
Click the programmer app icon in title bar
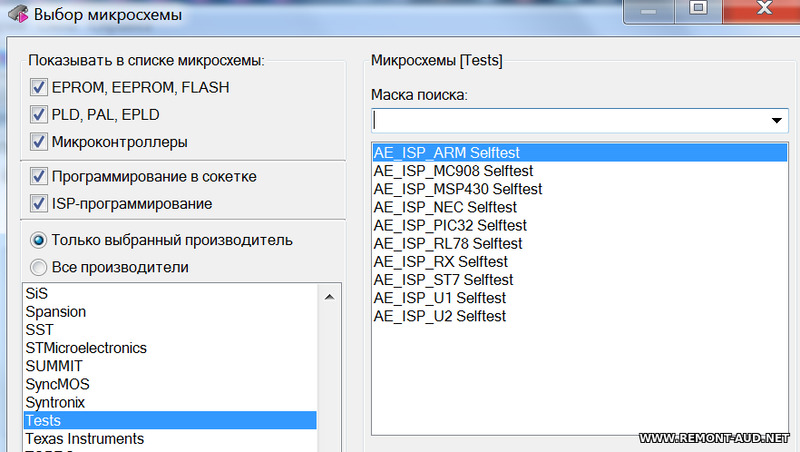tap(18, 14)
